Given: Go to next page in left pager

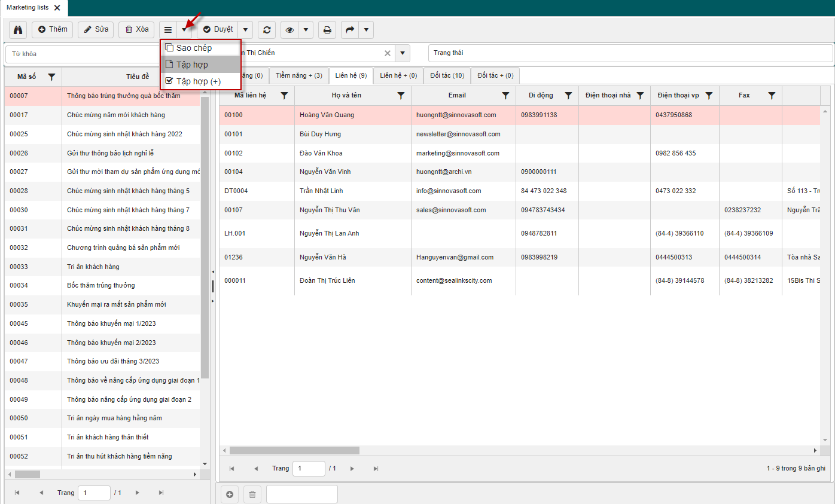Looking at the screenshot, I should coord(138,493).
